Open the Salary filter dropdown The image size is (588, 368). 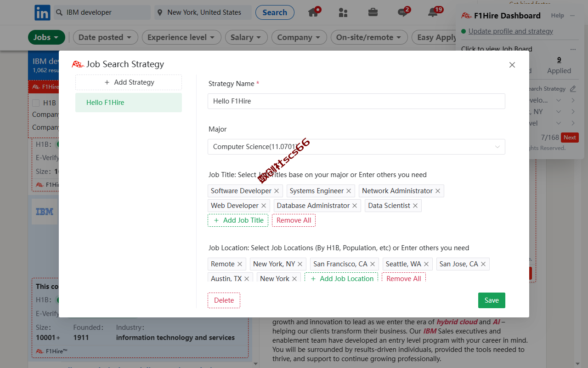click(246, 37)
